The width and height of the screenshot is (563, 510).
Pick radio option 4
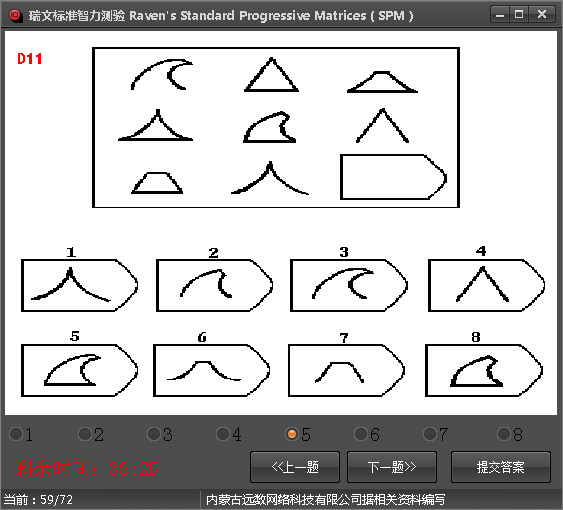coord(223,434)
